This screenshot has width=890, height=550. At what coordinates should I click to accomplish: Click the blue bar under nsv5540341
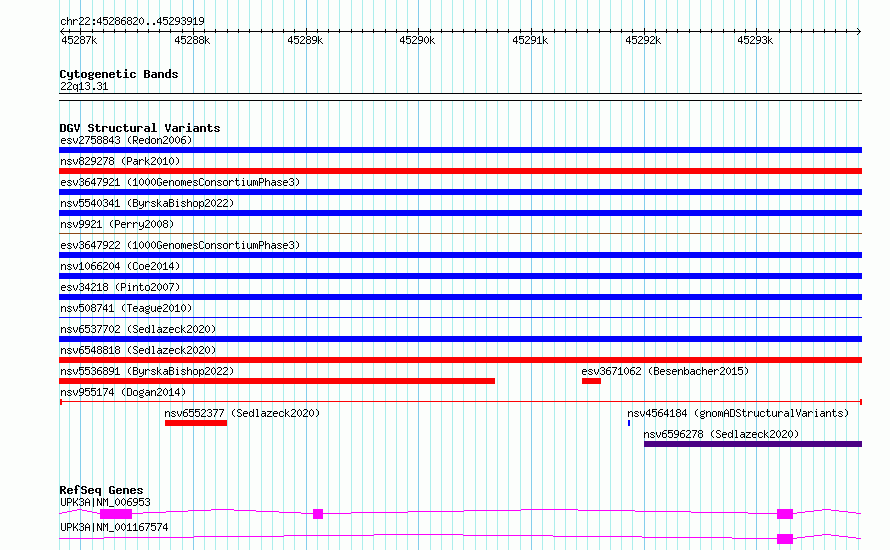460,213
